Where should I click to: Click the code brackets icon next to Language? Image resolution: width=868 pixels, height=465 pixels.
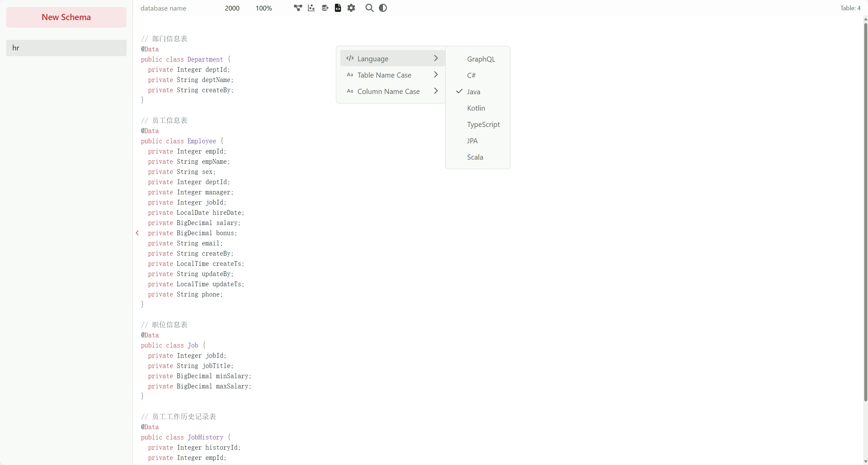pos(350,58)
